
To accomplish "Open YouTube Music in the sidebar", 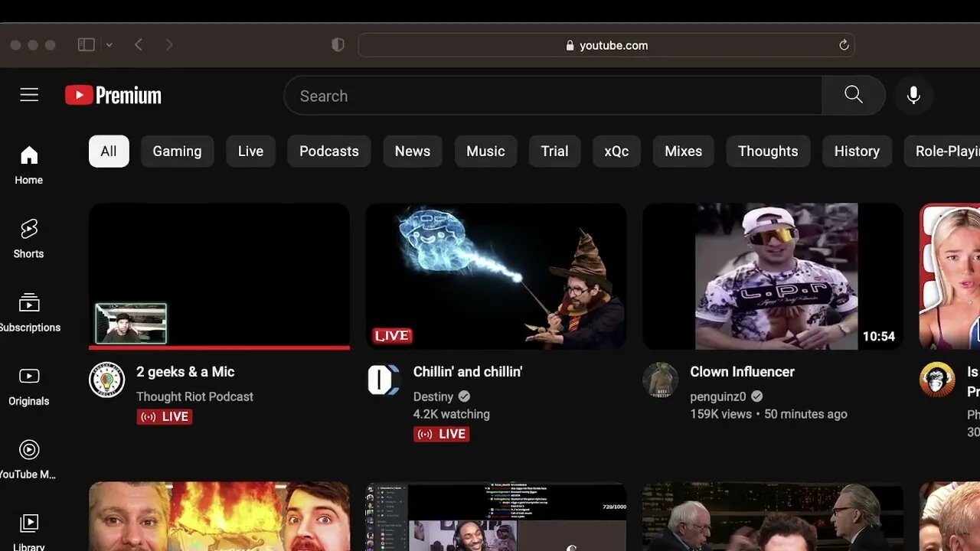I will [29, 459].
